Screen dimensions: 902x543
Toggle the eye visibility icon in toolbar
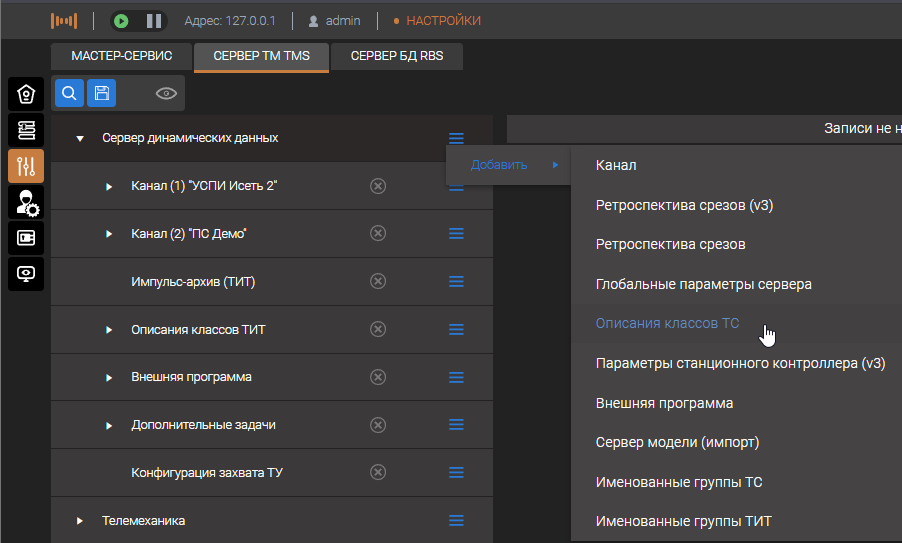pos(166,94)
